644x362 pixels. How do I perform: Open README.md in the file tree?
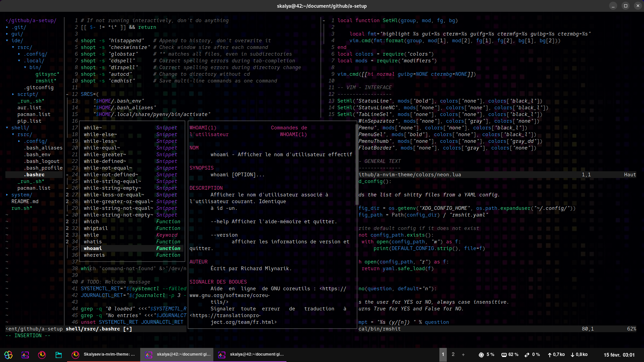coord(25,201)
